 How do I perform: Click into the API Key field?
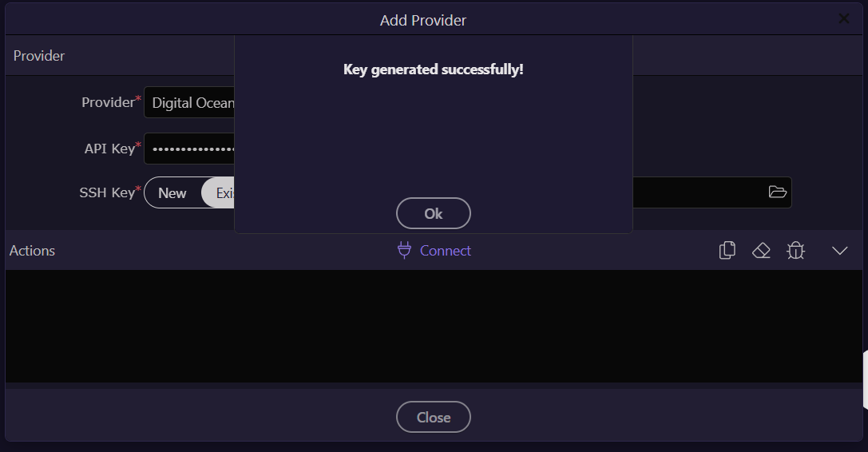tap(190, 149)
